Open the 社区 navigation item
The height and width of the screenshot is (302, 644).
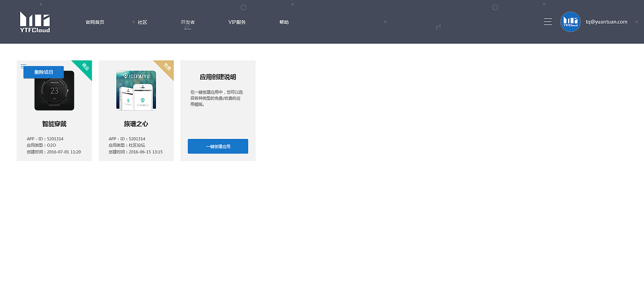pos(142,22)
